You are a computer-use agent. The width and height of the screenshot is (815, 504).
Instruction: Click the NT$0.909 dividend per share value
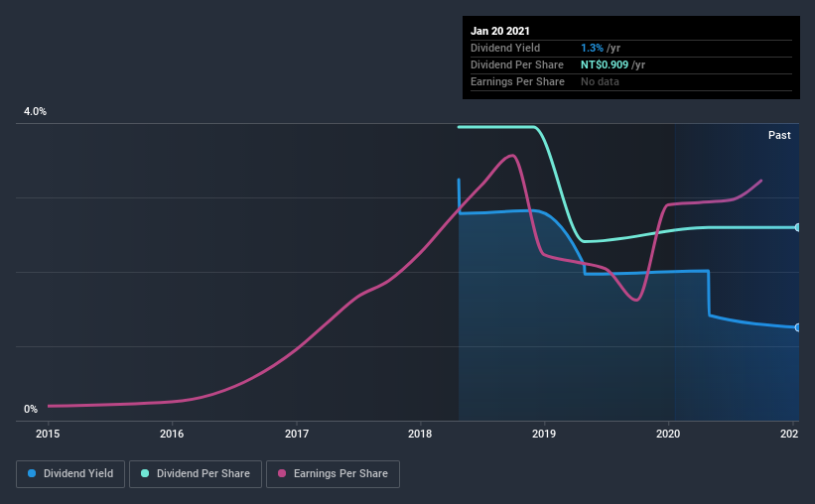[605, 64]
